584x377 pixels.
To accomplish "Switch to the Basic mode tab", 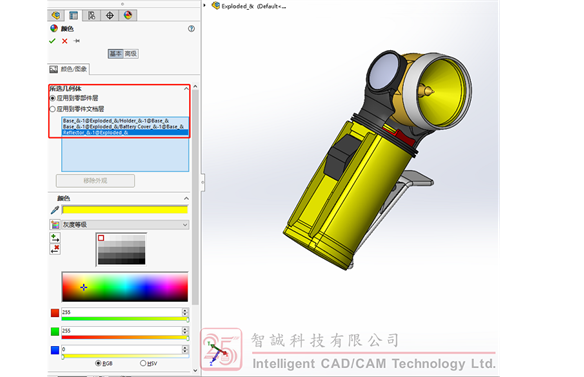I will (115, 54).
